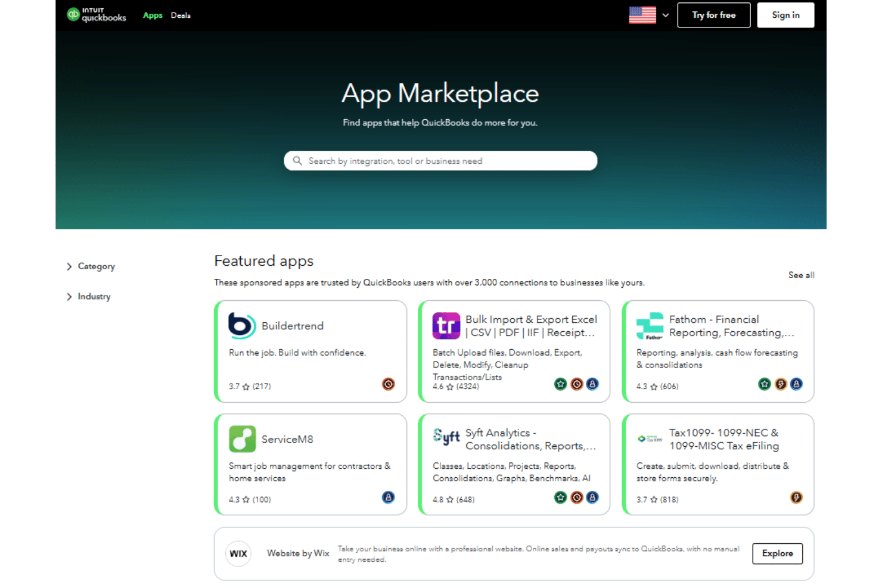This screenshot has width=882, height=588.
Task: Open the Apps navigation tab
Action: [x=153, y=15]
